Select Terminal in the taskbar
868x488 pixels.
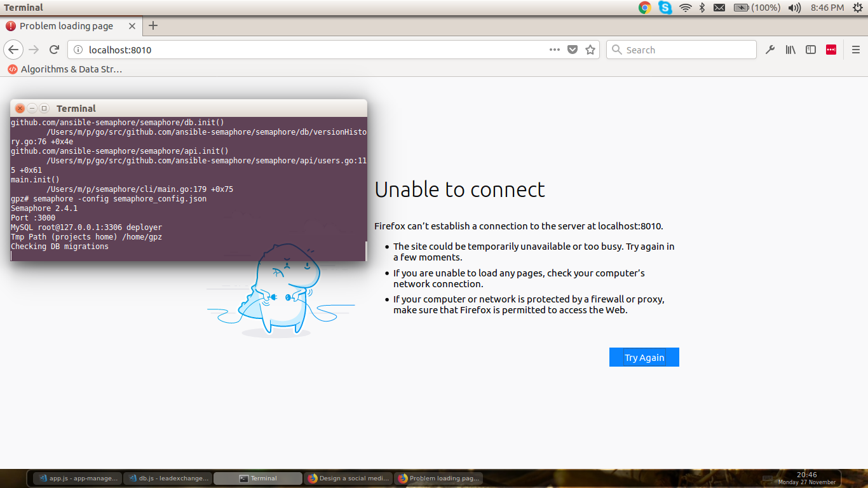tap(257, 478)
